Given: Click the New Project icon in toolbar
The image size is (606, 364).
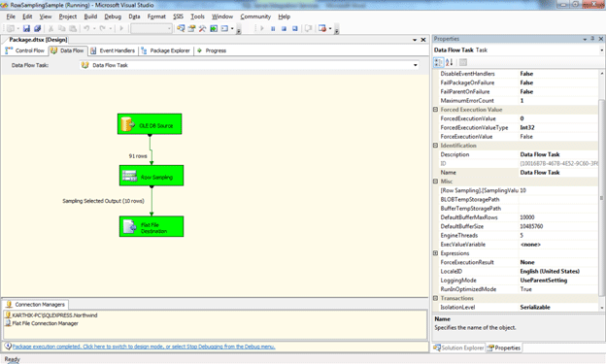Looking at the screenshot, I should pyautogui.click(x=11, y=28).
